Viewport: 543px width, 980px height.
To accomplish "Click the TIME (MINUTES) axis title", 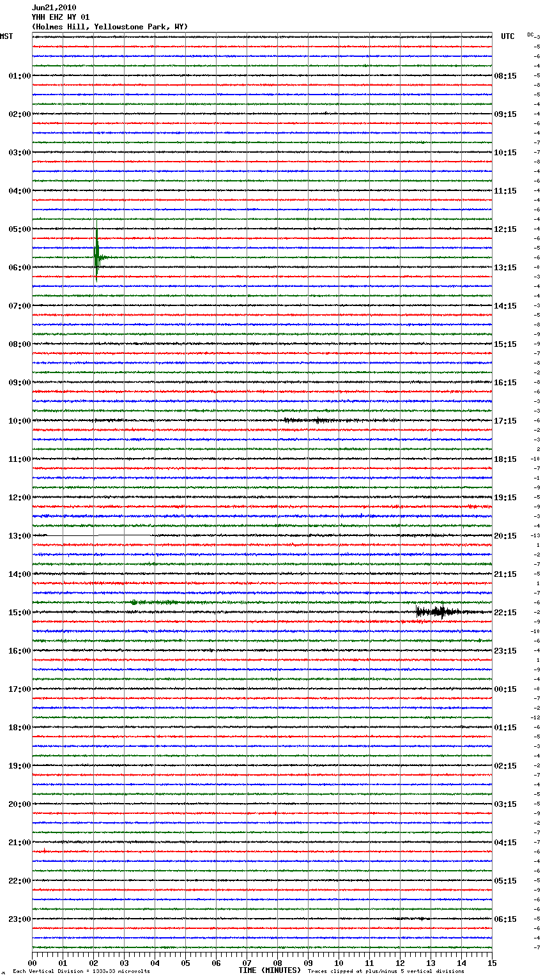I will [270, 970].
